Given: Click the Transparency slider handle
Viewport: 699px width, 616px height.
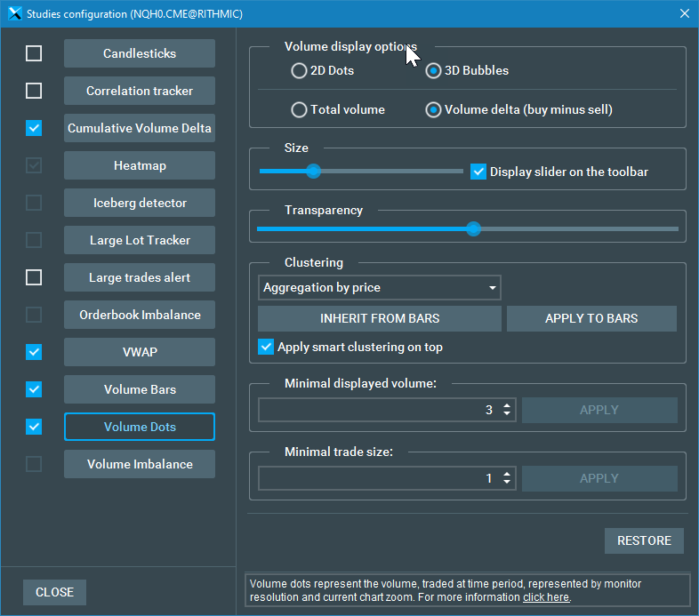Looking at the screenshot, I should point(473,228).
